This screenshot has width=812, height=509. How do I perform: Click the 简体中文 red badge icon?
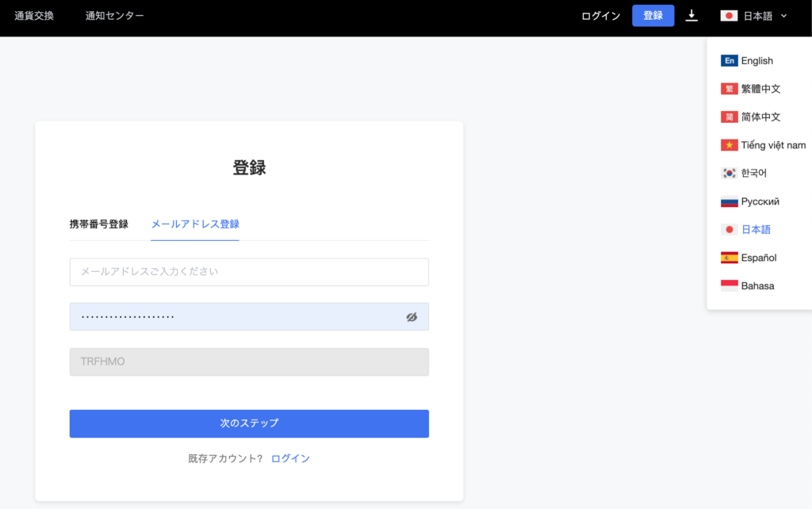(730, 117)
